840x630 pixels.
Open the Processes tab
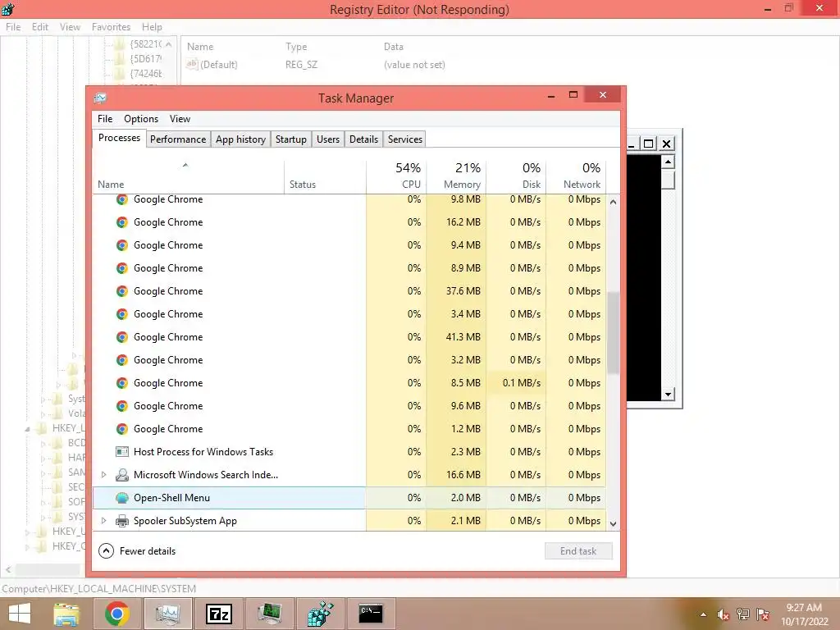(119, 138)
